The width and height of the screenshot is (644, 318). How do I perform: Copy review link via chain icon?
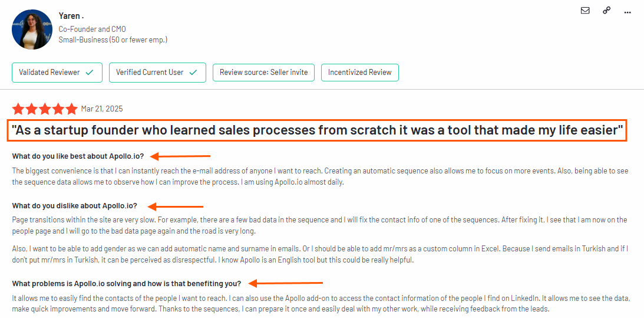coord(606,11)
